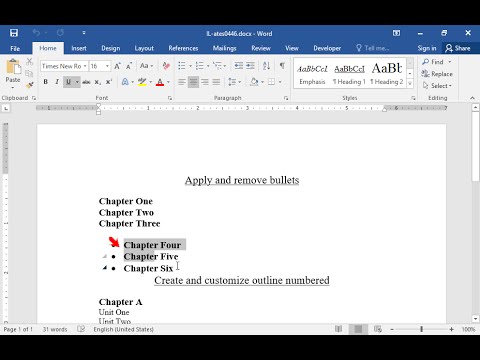Expand the Styles gallery
The height and width of the screenshot is (360, 480).
(410, 83)
